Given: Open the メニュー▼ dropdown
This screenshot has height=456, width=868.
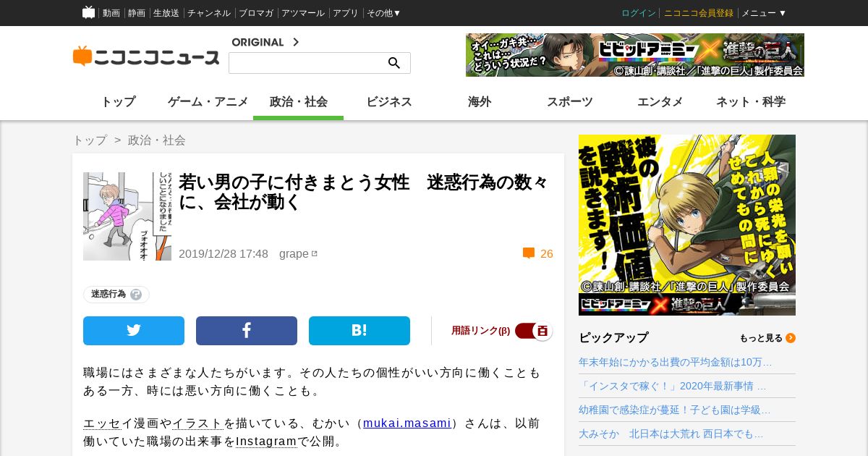Looking at the screenshot, I should pyautogui.click(x=764, y=13).
